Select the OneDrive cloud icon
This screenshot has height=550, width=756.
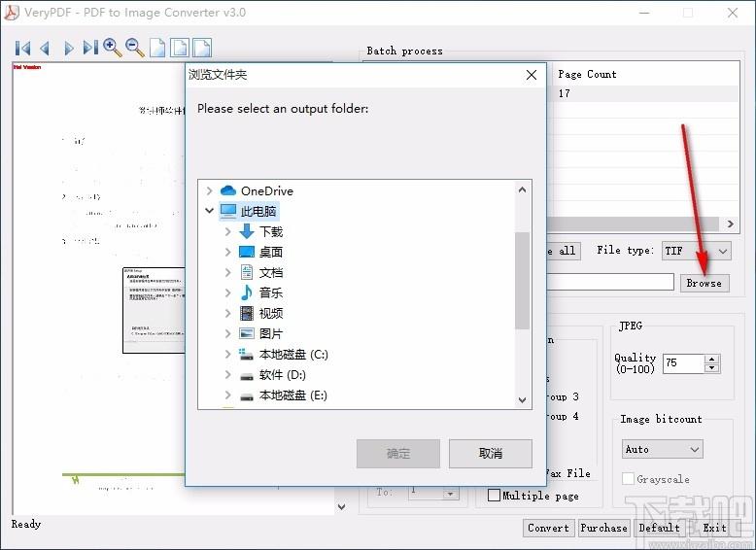(228, 190)
